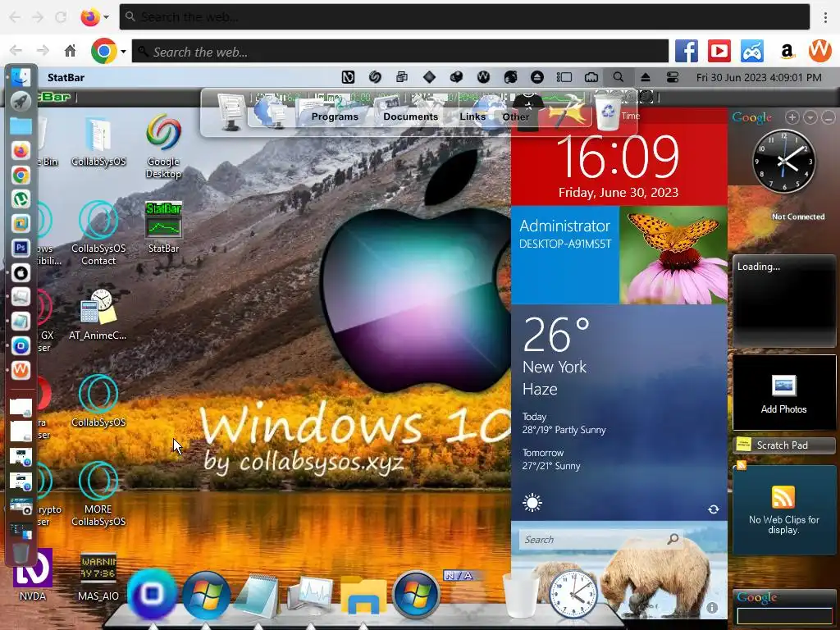Screen dimensions: 840x630
Task: Open CollabSysOS file icon on desktop
Action: pyautogui.click(x=98, y=142)
